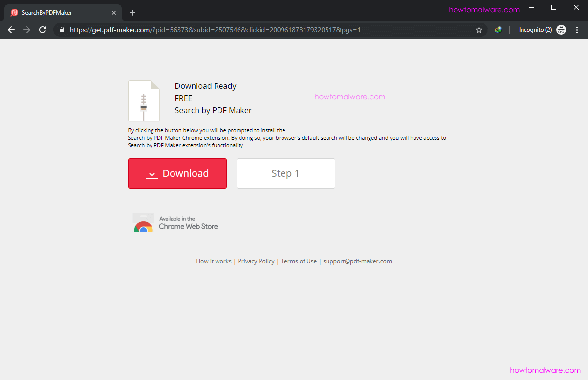Screen dimensions: 588x380
Task: Click the colorful extension icon in toolbar
Action: [x=498, y=30]
